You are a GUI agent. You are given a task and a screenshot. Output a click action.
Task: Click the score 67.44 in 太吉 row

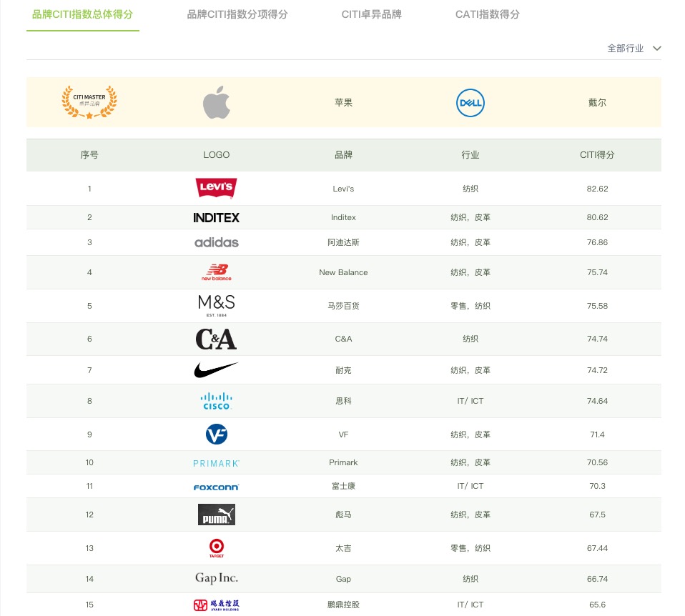597,548
